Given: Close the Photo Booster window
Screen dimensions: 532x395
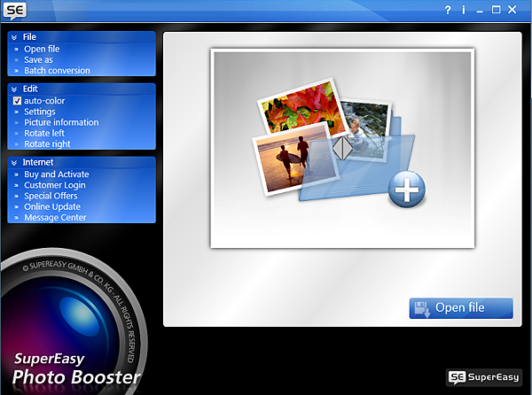Looking at the screenshot, I should [512, 10].
